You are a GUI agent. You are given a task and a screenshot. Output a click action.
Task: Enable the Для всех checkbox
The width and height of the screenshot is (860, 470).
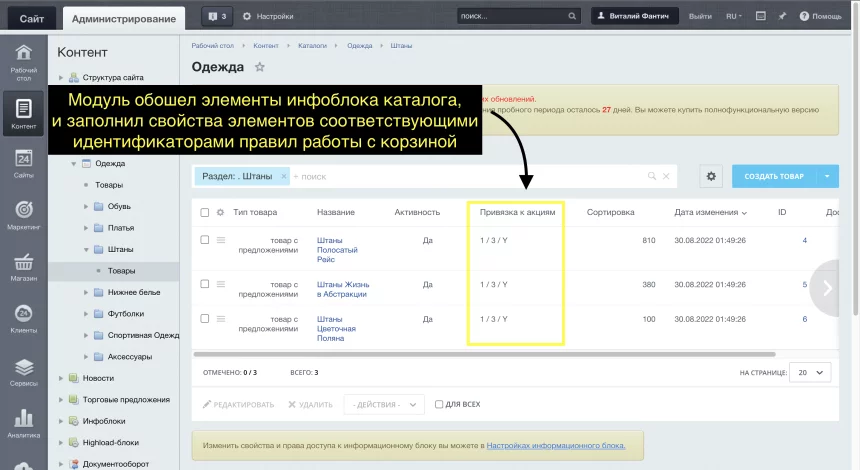[x=439, y=404]
